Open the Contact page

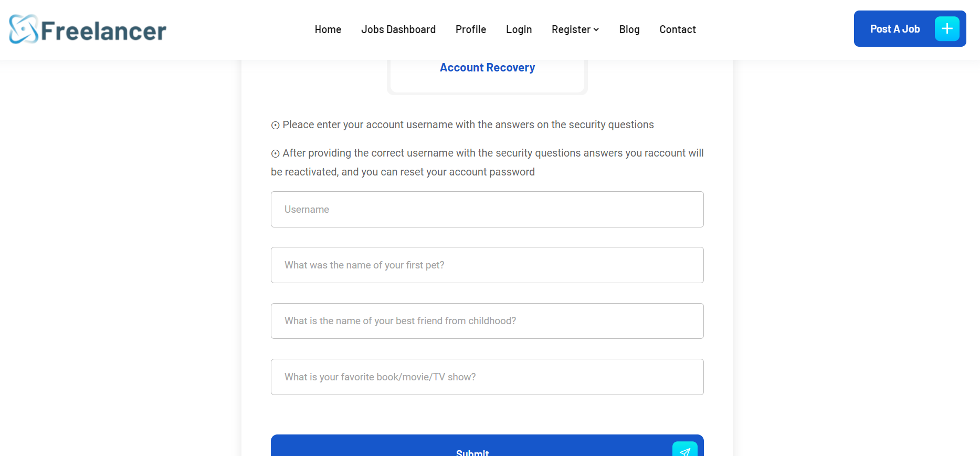pos(677,29)
